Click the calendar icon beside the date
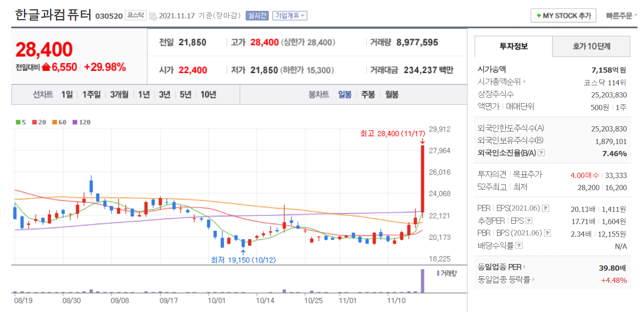 [x=153, y=16]
